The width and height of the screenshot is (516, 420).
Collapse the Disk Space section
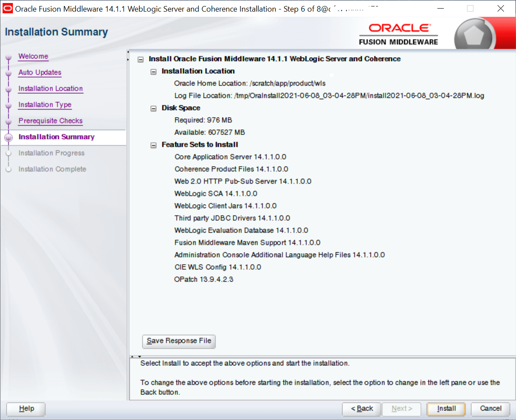pyautogui.click(x=153, y=108)
